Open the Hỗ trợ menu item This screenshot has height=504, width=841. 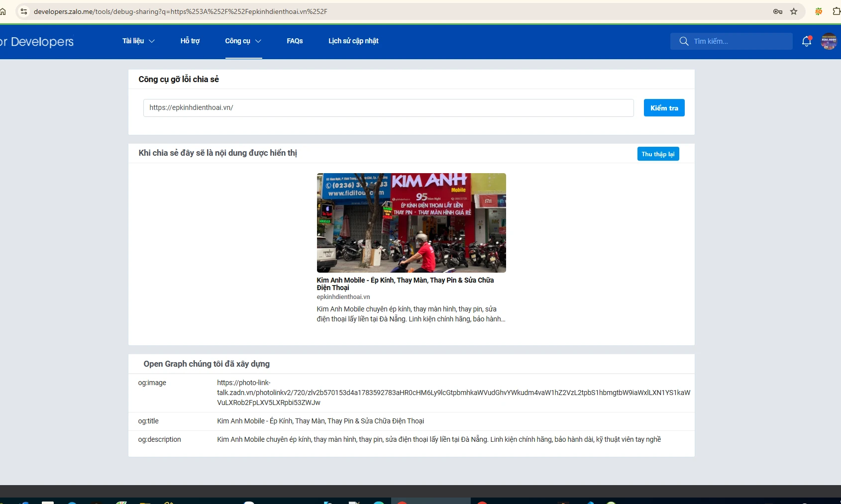[x=190, y=41]
